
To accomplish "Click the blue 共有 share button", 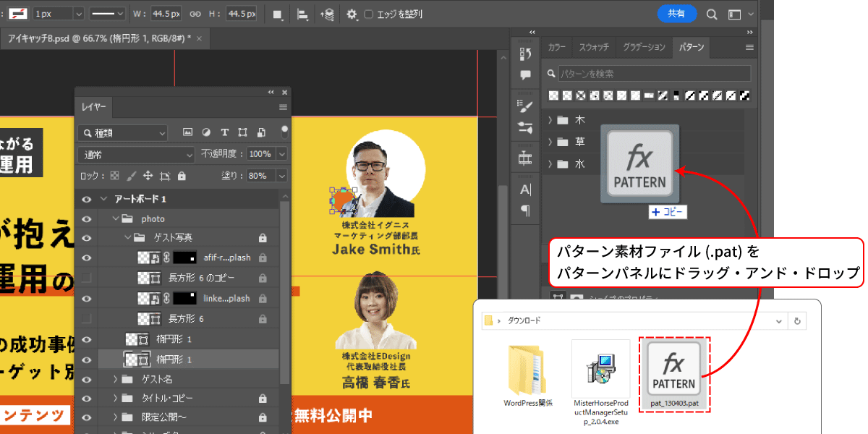I will click(x=677, y=14).
